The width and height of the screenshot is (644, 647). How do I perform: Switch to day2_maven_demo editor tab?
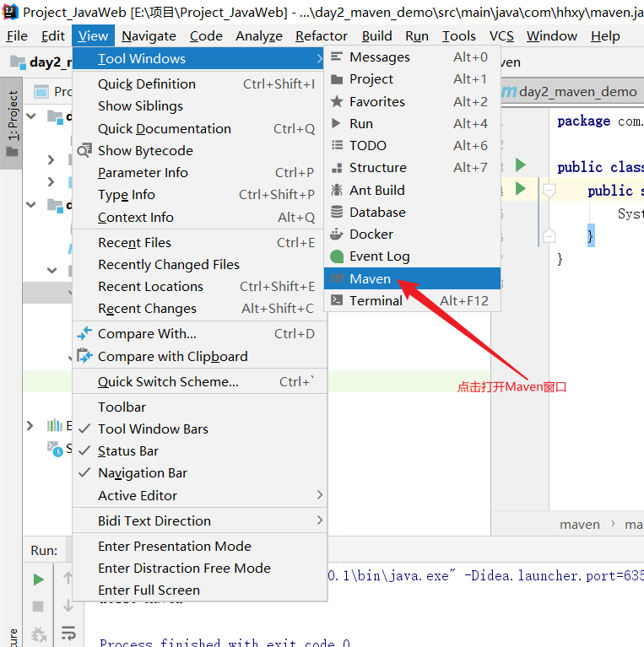571,92
